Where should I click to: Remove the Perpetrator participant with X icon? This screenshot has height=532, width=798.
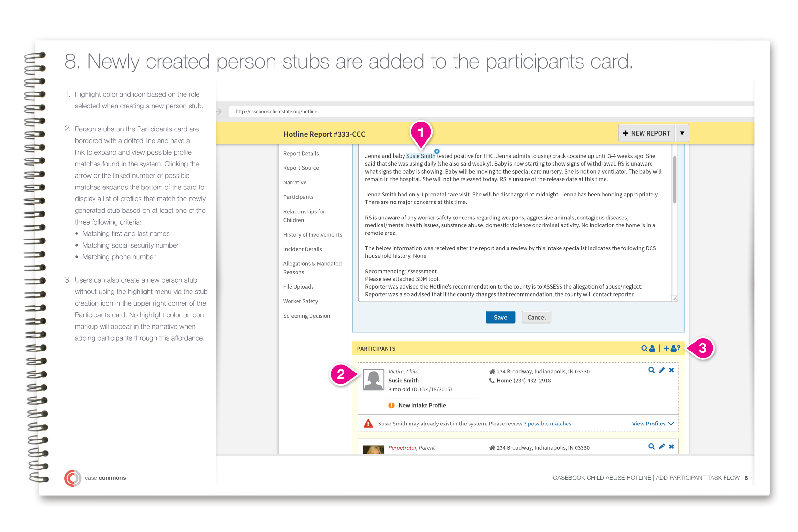coord(671,447)
